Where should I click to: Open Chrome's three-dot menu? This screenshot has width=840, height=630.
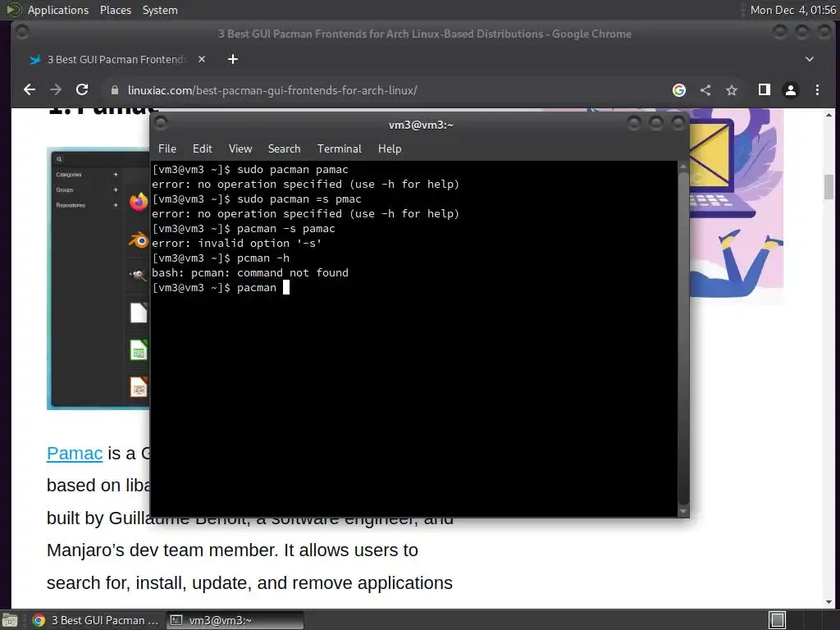coord(817,90)
